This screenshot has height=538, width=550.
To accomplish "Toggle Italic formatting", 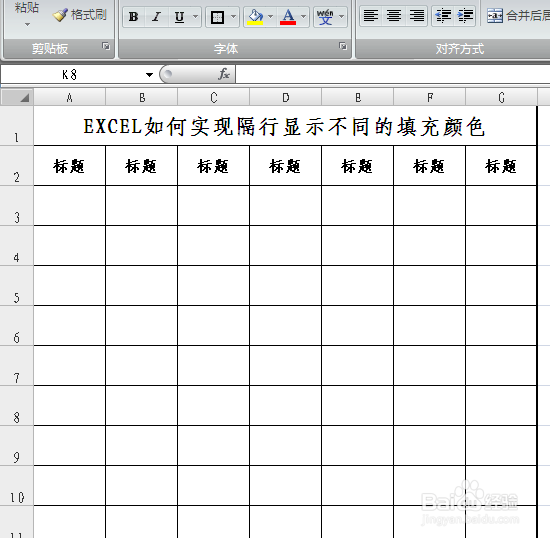I will [156, 16].
